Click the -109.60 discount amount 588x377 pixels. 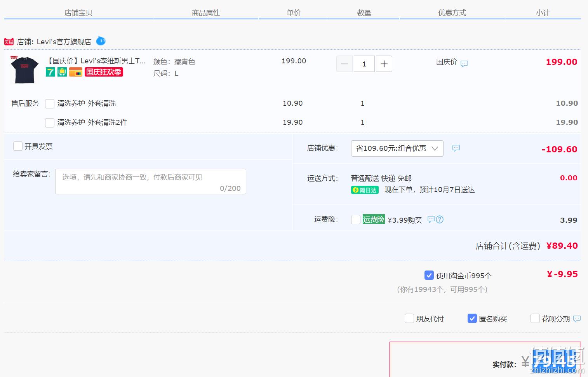(559, 149)
